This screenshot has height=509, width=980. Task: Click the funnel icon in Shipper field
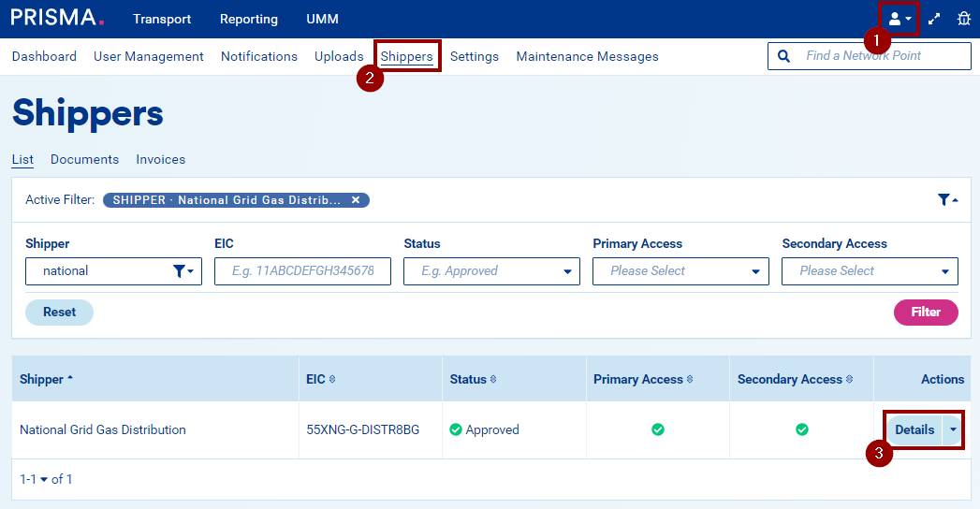pos(183,271)
